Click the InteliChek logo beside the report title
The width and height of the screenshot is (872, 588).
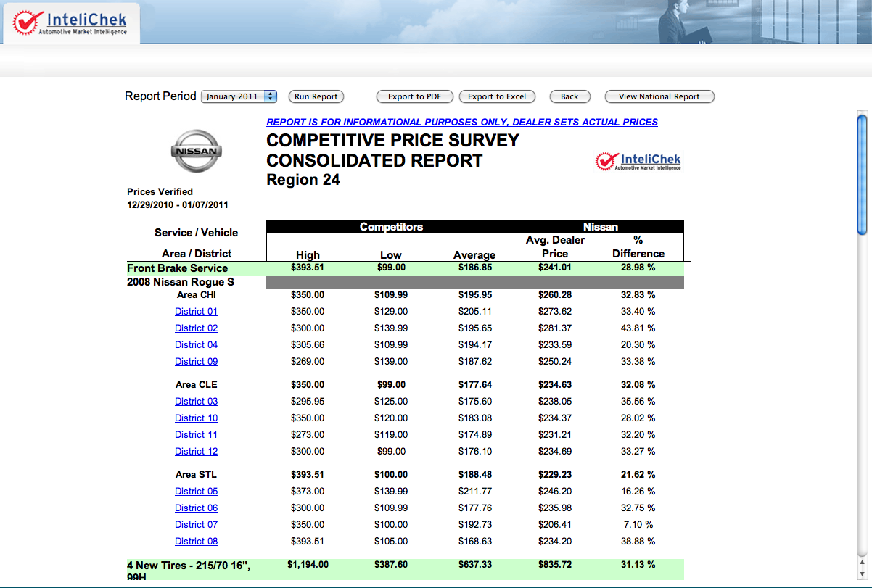638,161
